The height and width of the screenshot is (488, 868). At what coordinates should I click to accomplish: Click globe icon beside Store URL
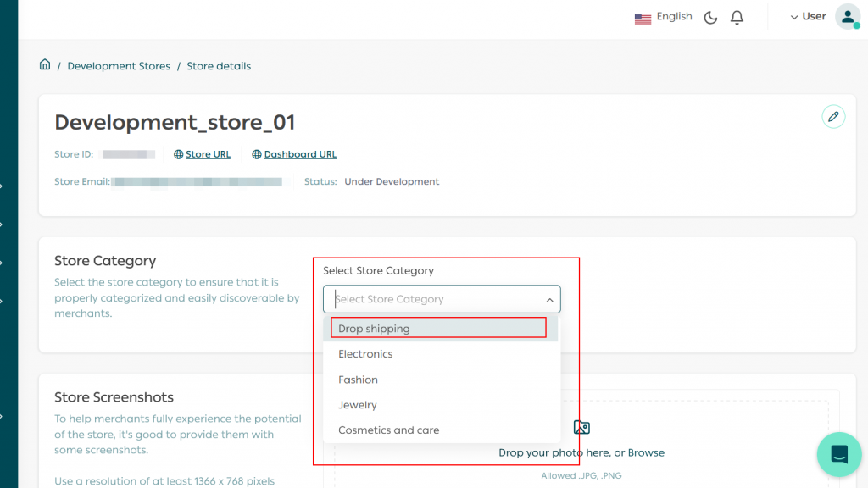pos(178,154)
